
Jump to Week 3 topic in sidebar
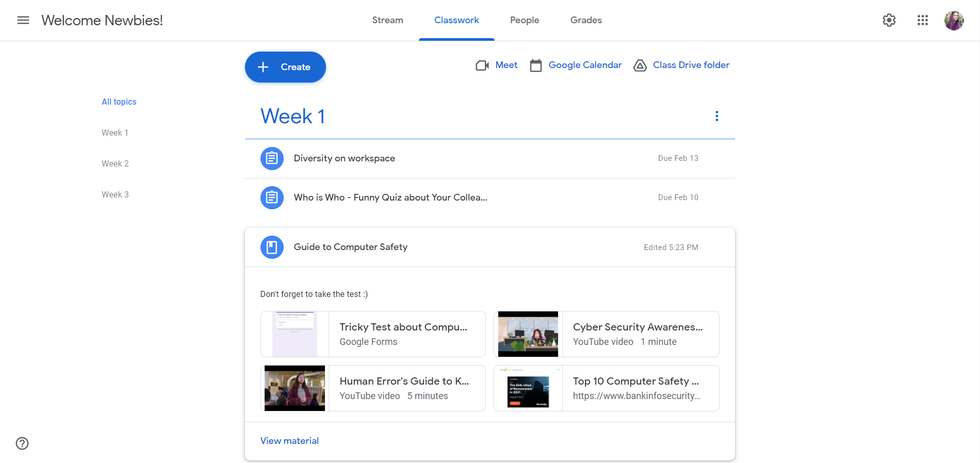(115, 194)
